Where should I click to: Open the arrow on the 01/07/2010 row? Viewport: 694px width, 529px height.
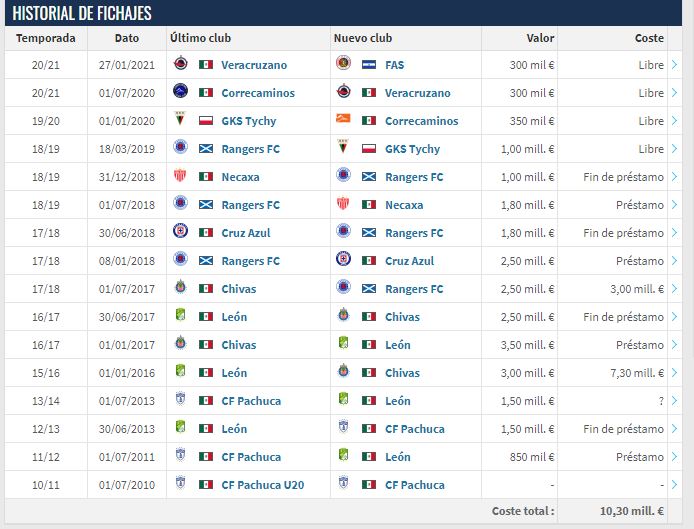point(675,485)
